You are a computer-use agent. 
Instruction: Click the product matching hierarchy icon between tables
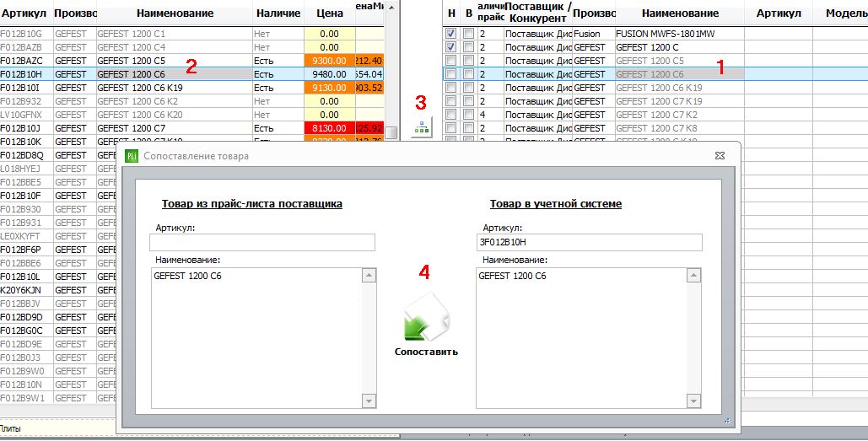point(422,128)
